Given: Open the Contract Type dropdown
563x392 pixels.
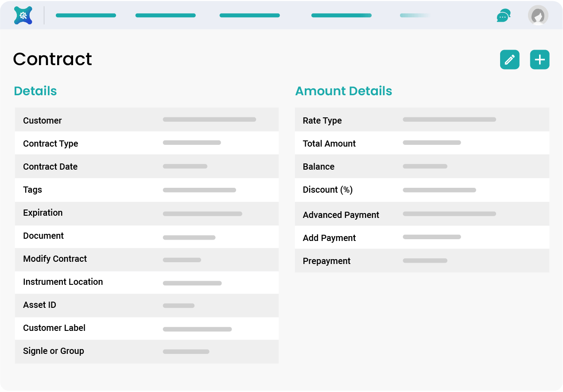Looking at the screenshot, I should coord(192,142).
